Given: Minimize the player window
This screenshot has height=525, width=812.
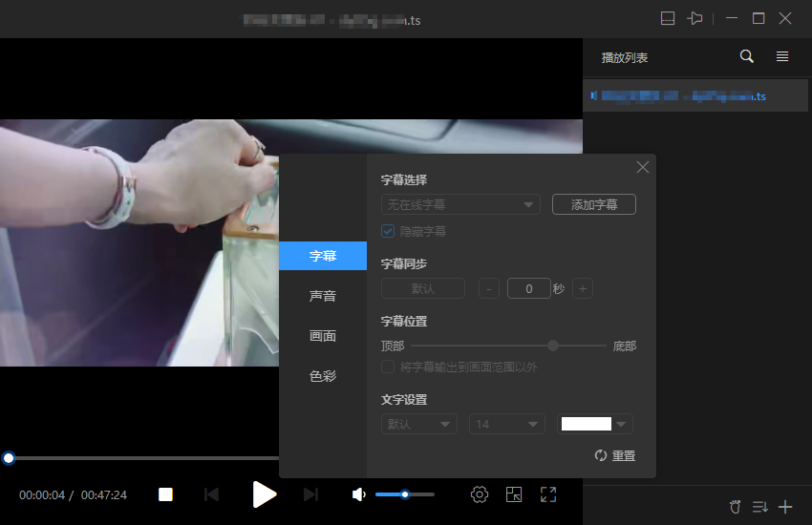Looking at the screenshot, I should coord(731,19).
